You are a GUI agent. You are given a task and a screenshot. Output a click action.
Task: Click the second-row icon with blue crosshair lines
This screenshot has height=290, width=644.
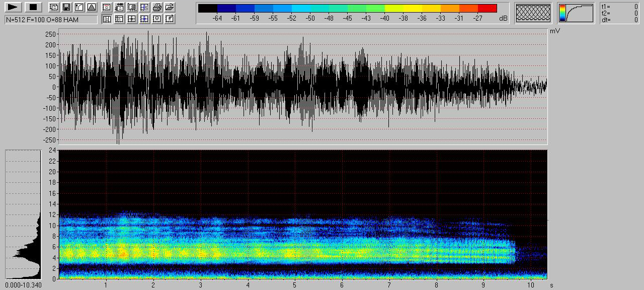click(144, 19)
